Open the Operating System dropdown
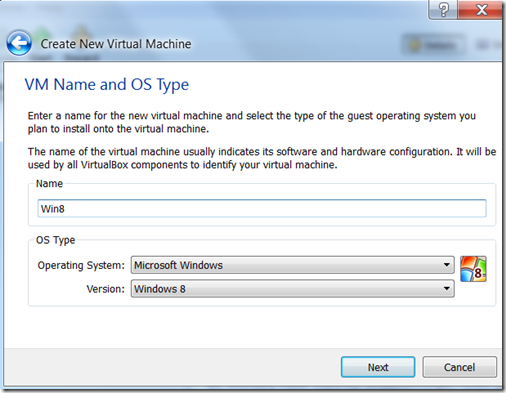This screenshot has height=393, width=506. pos(292,265)
